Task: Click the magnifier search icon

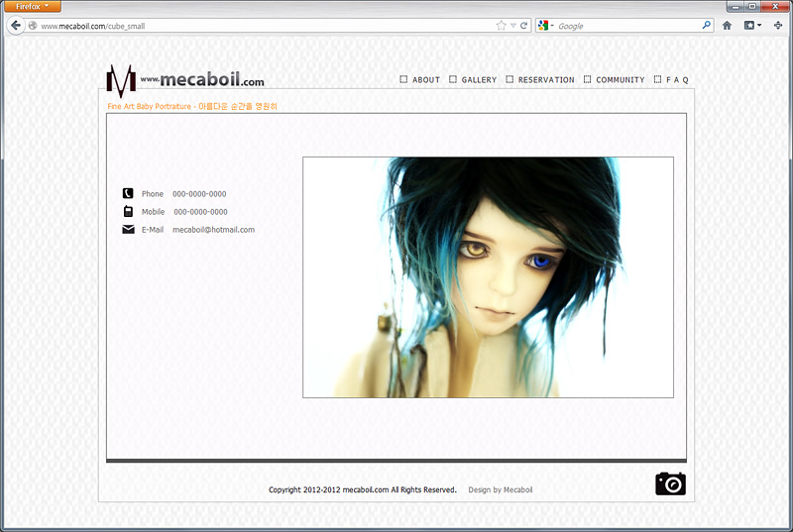Action: point(706,25)
